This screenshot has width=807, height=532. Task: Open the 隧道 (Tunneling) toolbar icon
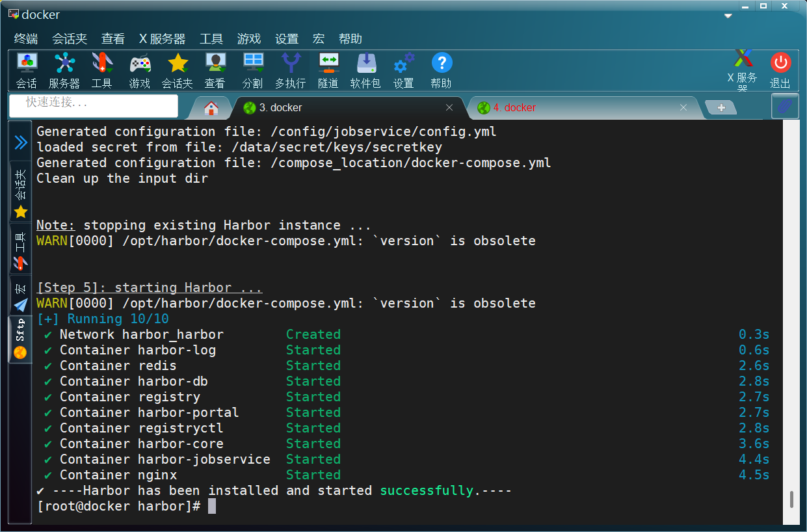coord(328,70)
